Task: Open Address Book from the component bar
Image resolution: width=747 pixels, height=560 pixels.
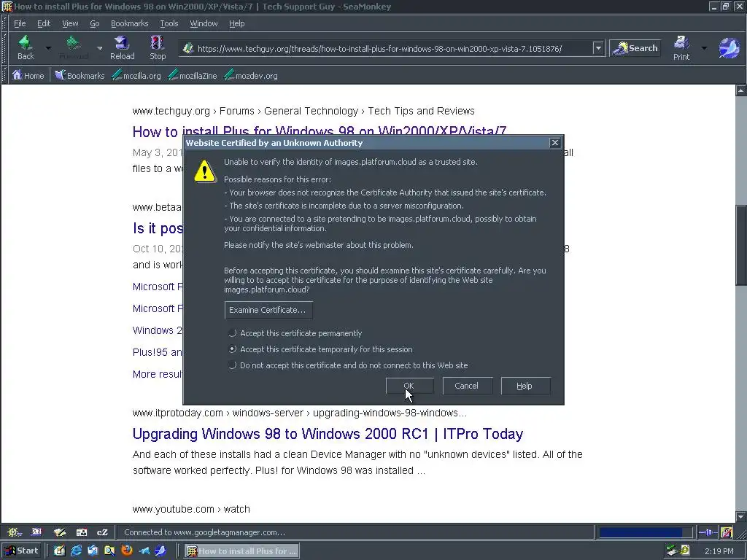Action: point(82,532)
